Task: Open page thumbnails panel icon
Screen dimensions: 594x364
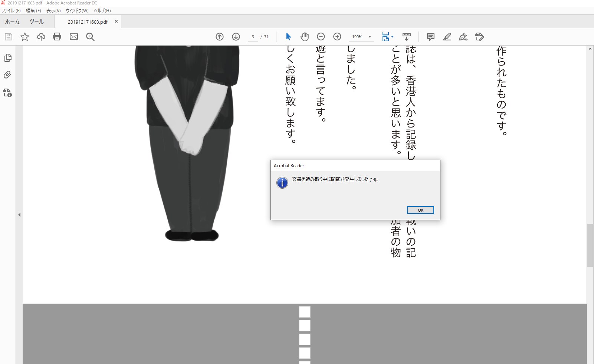Action: pos(8,58)
